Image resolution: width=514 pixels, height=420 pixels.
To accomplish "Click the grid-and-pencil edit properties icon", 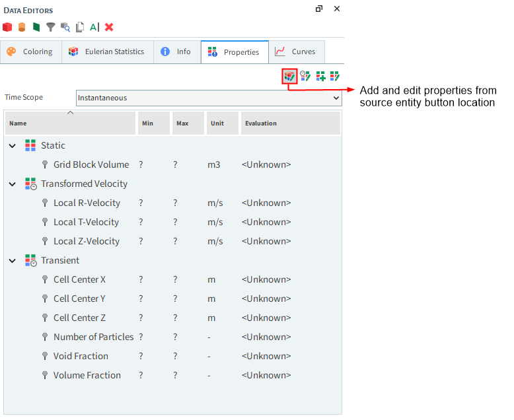I will 335,76.
